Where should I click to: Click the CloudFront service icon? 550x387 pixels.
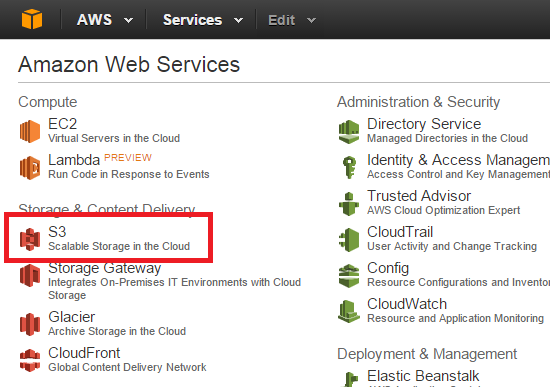click(x=30, y=360)
